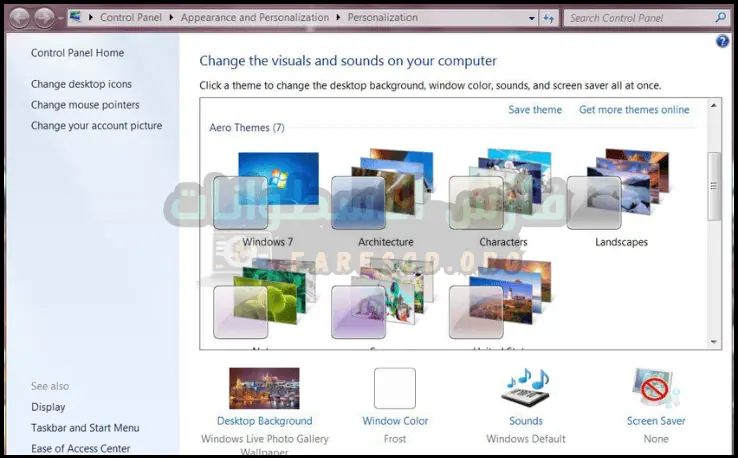Open Change desktop icons in sidebar
Viewport: 738px width, 458px height.
coord(81,84)
